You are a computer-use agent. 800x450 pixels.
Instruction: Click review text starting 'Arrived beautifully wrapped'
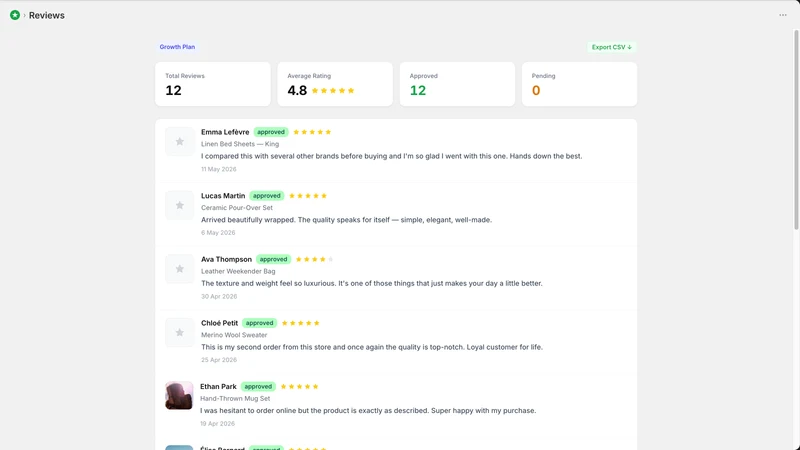(346, 220)
